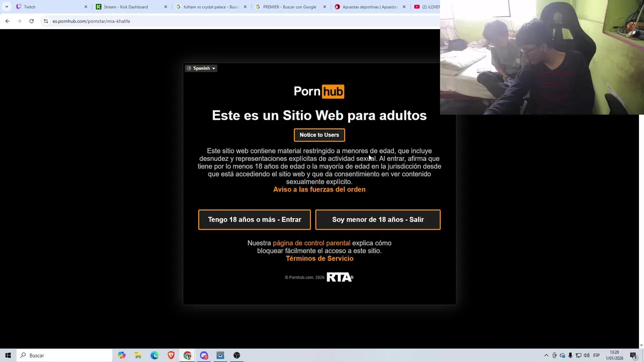Image resolution: width=644 pixels, height=362 pixels.
Task: Click the Tengo 18 años o más - Entrar button
Action: click(255, 220)
